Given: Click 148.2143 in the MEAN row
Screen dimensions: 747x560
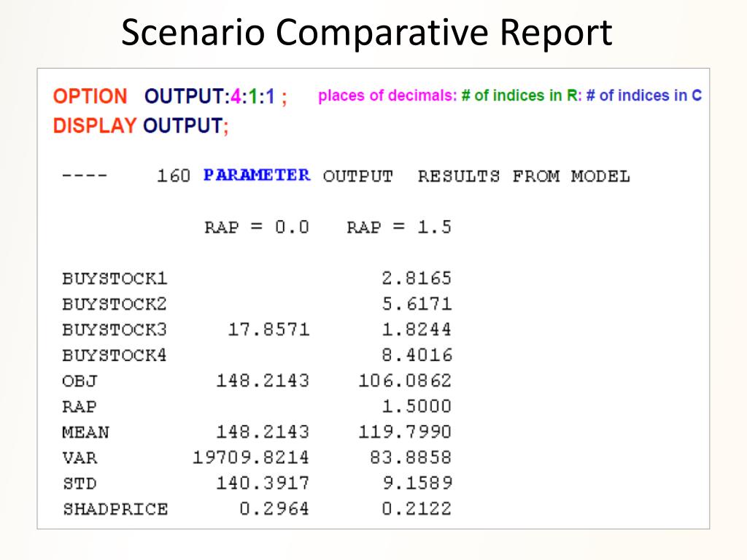Looking at the screenshot, I should 263,432.
